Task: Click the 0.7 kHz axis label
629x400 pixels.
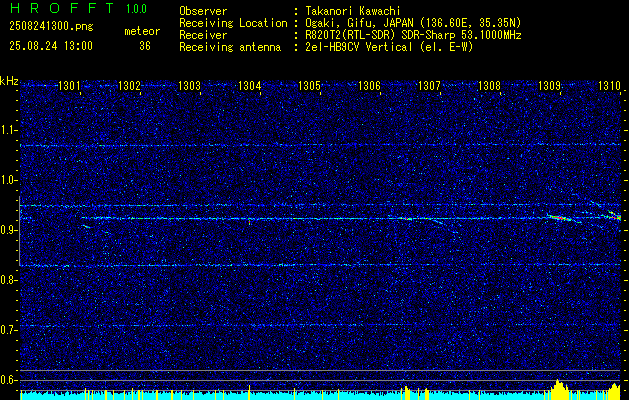Action: point(9,330)
